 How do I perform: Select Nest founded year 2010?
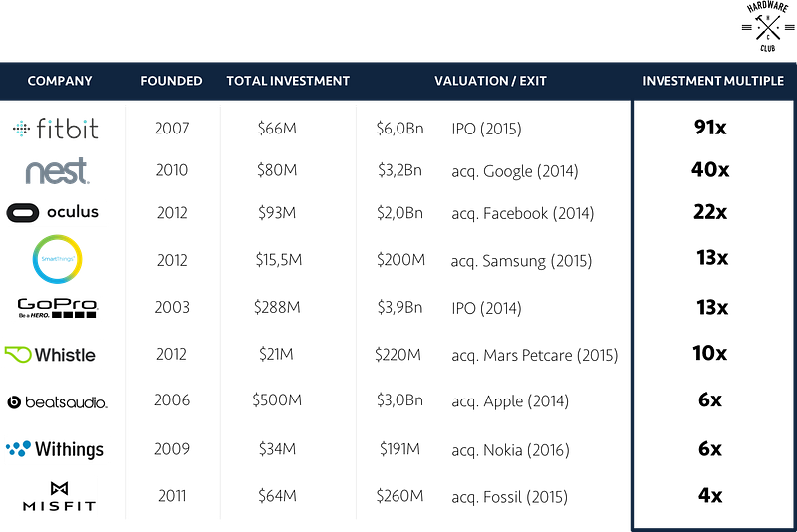172,170
